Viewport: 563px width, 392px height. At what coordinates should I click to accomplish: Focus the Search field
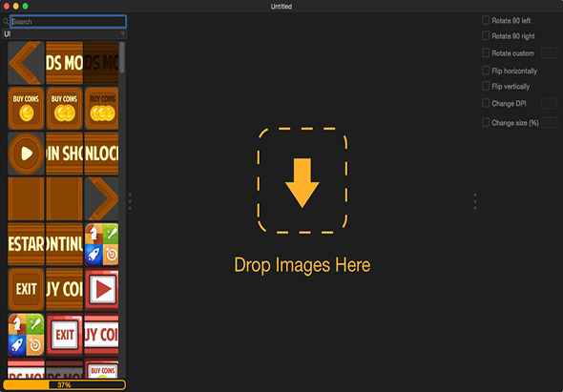[x=68, y=22]
